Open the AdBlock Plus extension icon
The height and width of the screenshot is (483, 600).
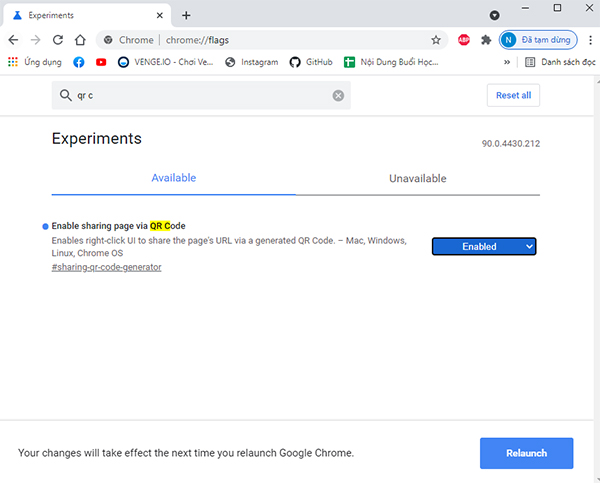[x=464, y=40]
